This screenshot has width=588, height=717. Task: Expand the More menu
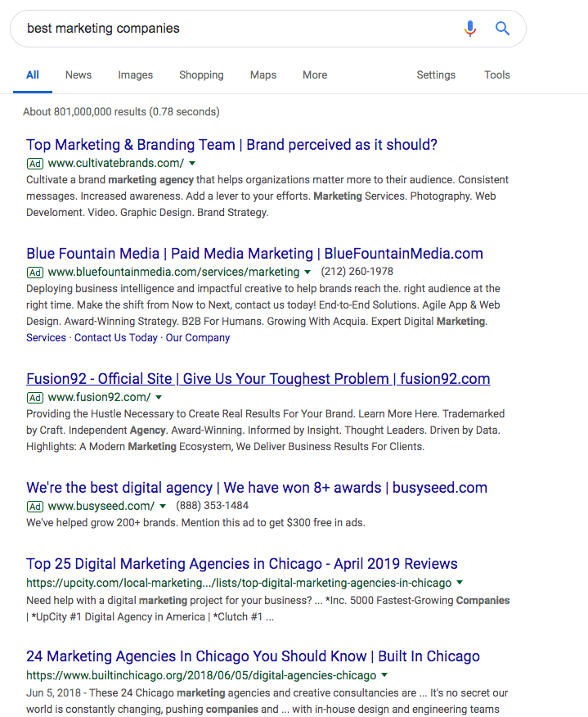coord(315,75)
